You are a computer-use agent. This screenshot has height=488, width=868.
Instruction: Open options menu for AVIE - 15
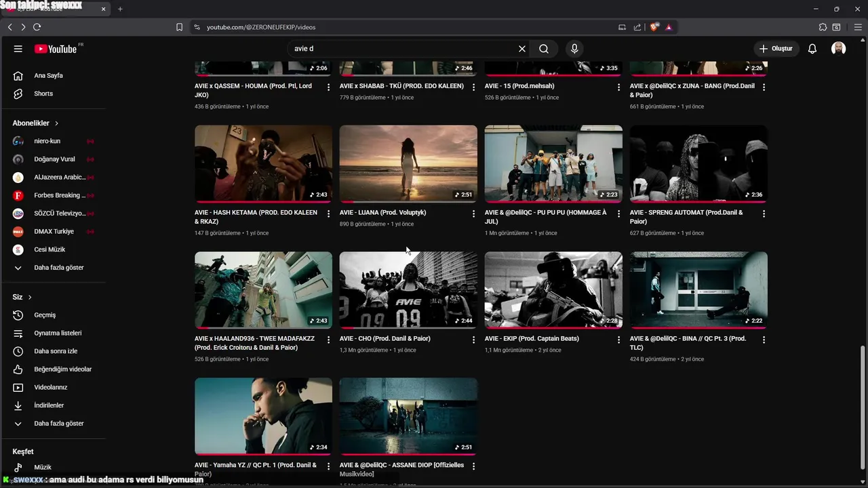(618, 87)
